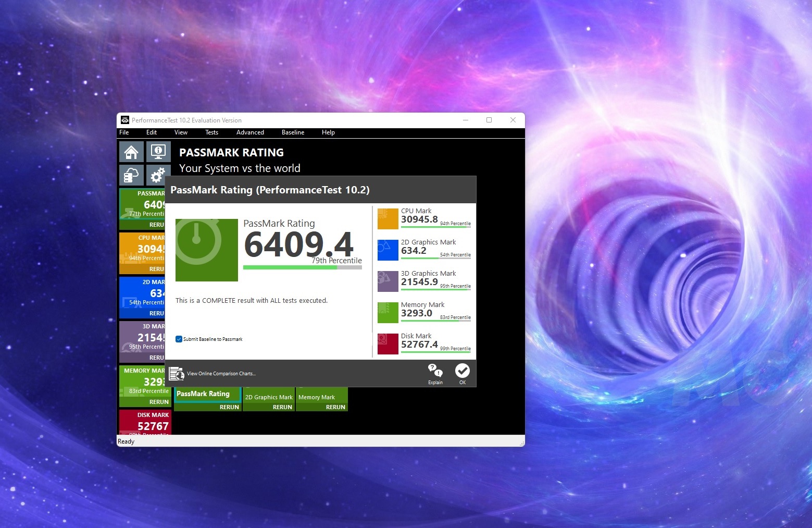The width and height of the screenshot is (812, 528).
Task: Click the PassMark Rating percentile bar
Action: (x=302, y=267)
